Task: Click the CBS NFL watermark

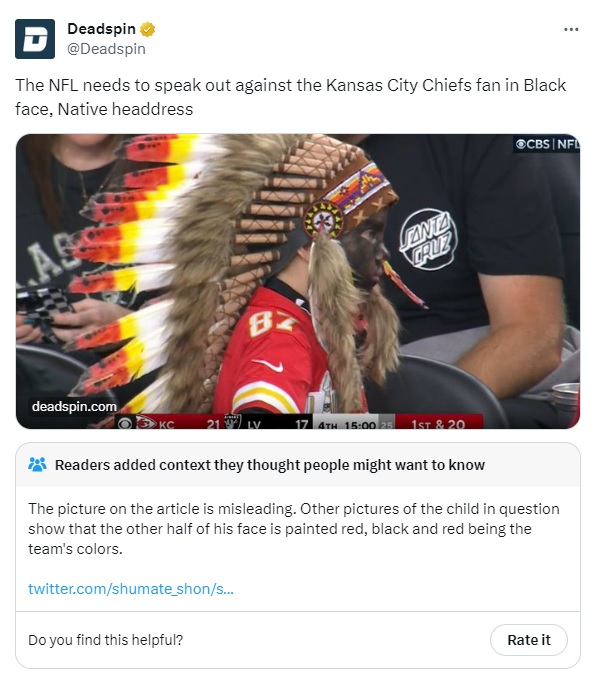Action: [547, 144]
